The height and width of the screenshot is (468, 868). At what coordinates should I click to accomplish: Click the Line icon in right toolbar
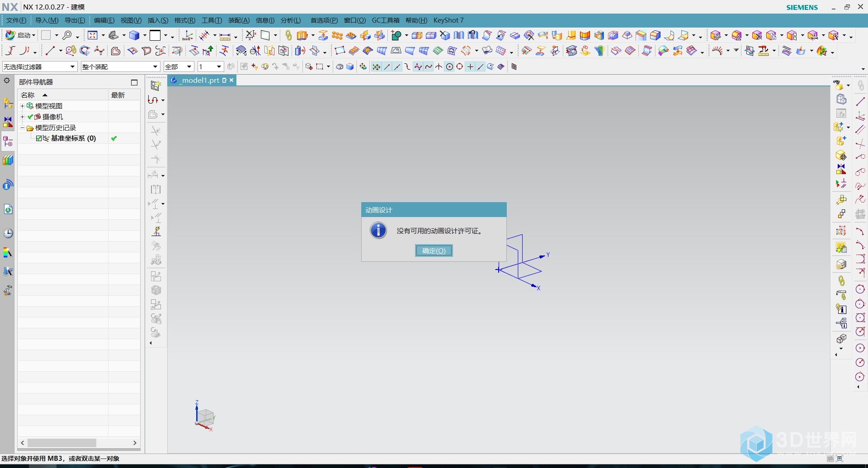click(x=860, y=102)
